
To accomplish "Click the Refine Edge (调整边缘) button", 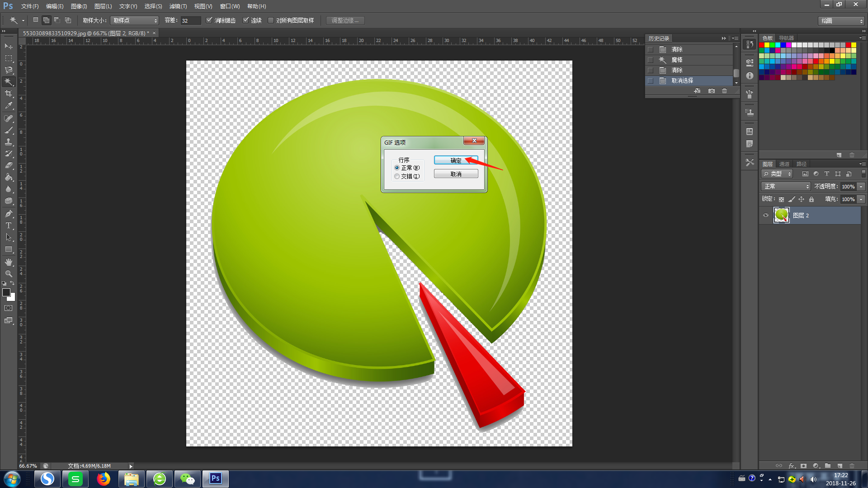I will (x=345, y=20).
